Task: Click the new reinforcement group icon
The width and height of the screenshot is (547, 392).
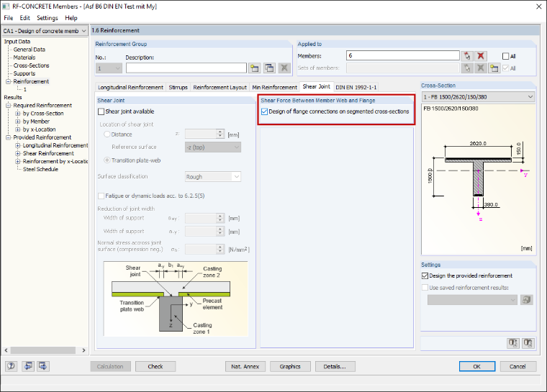Action: (254, 68)
